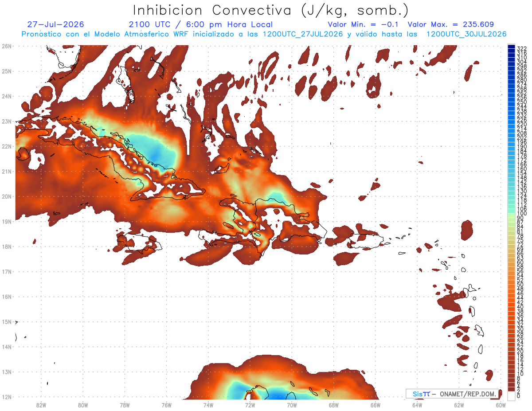Image resolution: width=532 pixels, height=411 pixels.
Task: Click the '80W' longitude label
Action: pos(83,405)
